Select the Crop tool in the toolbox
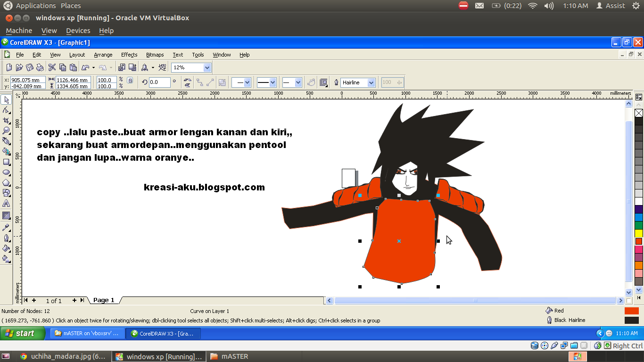The image size is (644, 362). pyautogui.click(x=6, y=120)
